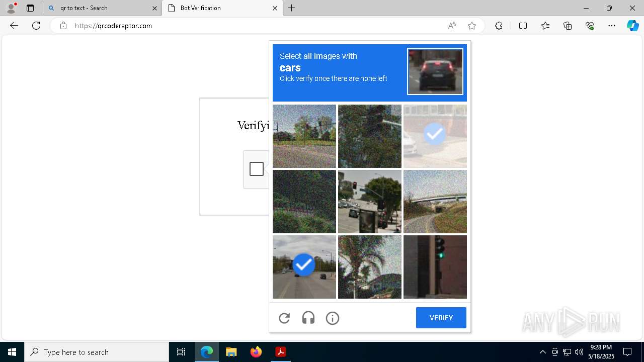
Task: Open a new browser tab
Action: pyautogui.click(x=292, y=8)
